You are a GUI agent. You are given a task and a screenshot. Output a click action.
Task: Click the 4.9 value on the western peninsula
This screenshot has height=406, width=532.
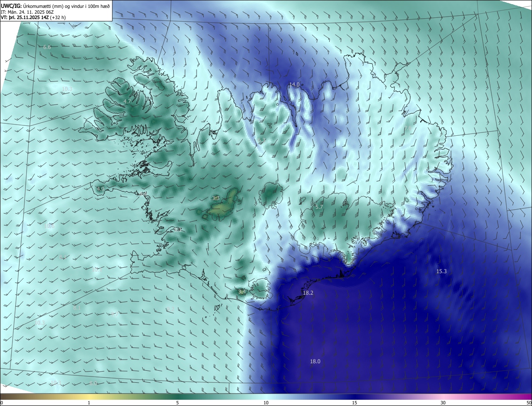pos(100,189)
